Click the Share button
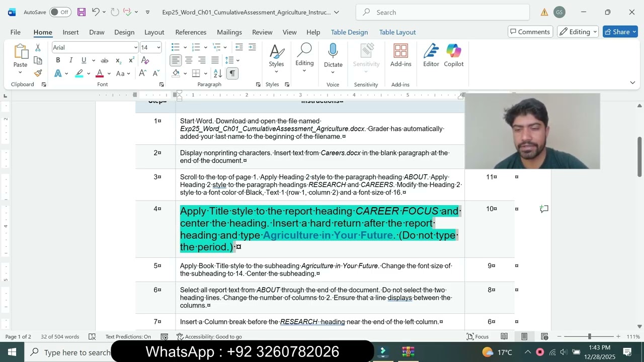The image size is (644, 362). 620,32
